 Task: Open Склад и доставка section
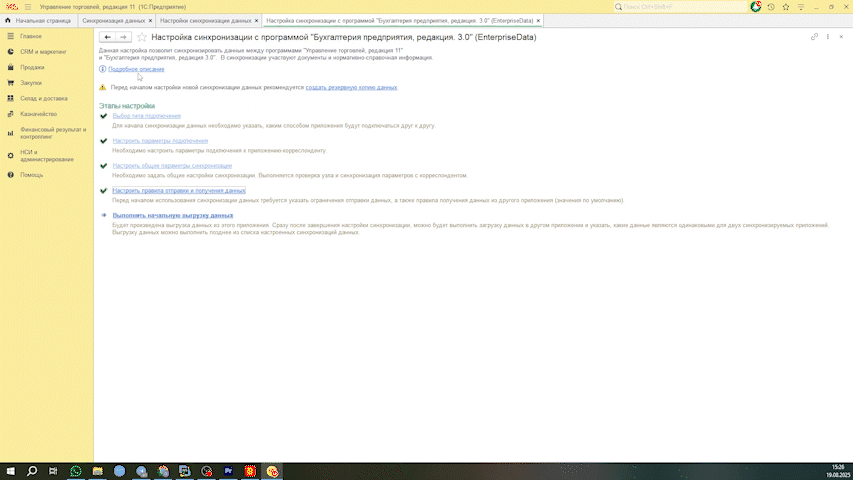pos(46,99)
